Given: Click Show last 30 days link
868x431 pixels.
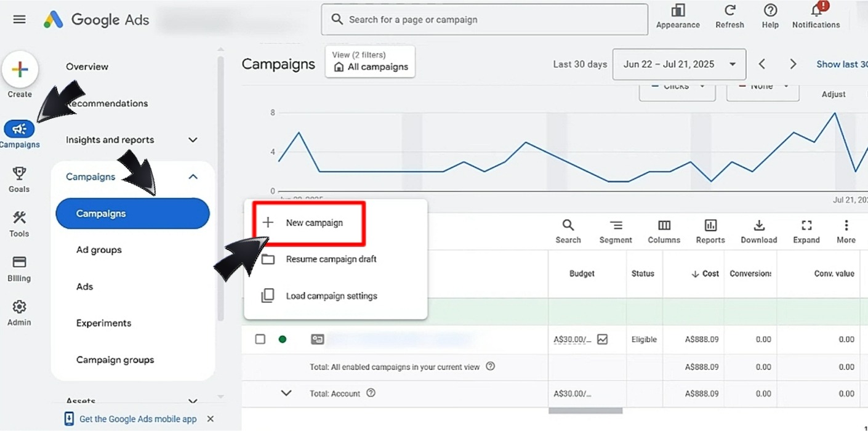Looking at the screenshot, I should [x=841, y=64].
